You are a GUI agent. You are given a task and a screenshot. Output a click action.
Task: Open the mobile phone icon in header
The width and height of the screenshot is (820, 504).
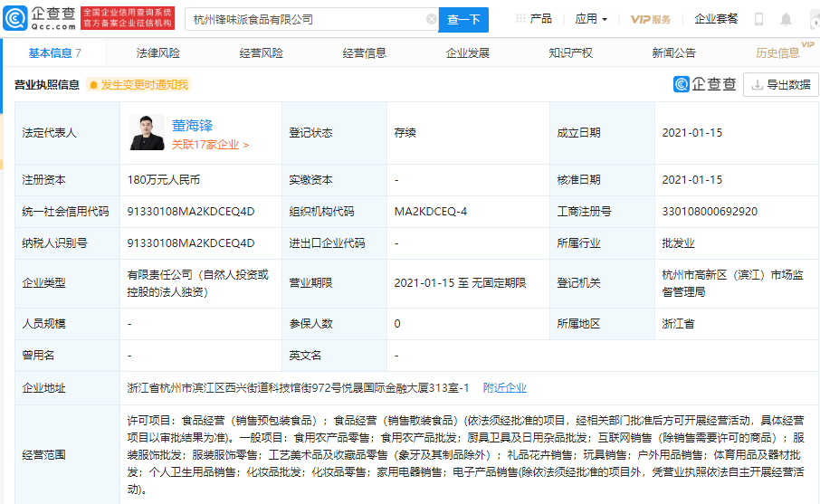pyautogui.click(x=758, y=19)
